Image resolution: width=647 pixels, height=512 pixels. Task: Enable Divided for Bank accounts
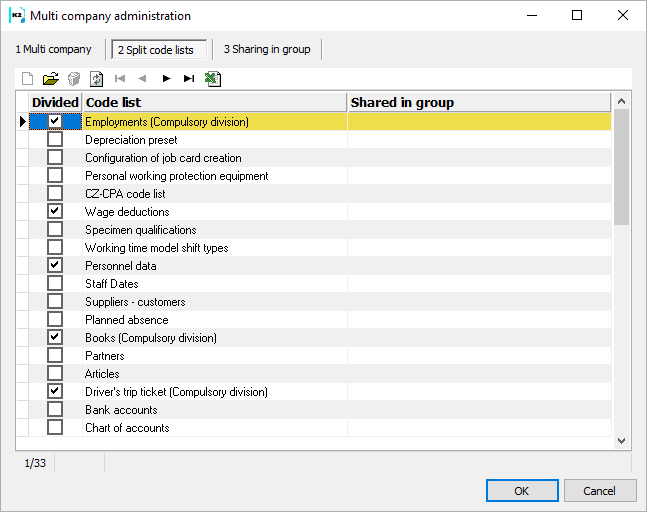tap(55, 410)
